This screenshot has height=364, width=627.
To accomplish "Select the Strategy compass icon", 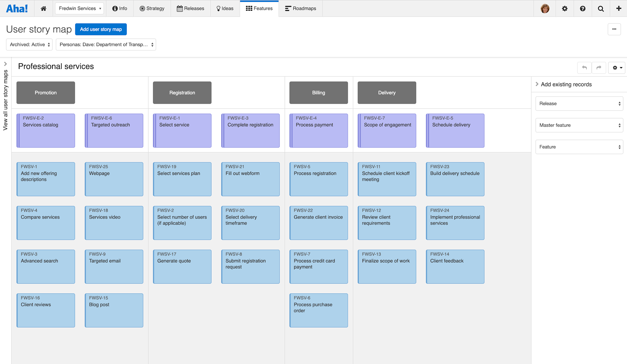I will click(142, 8).
